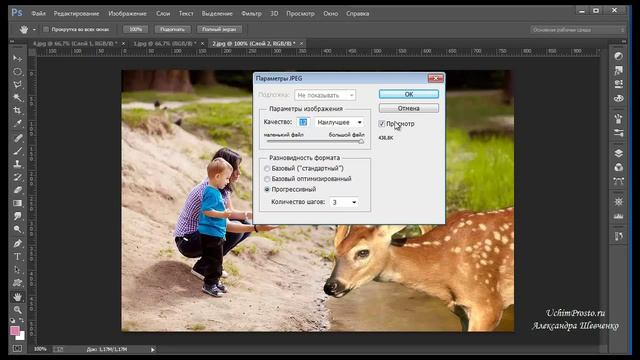Viewport: 640px width, 360px height.
Task: Open the workspace switcher dropdown
Action: point(578,29)
